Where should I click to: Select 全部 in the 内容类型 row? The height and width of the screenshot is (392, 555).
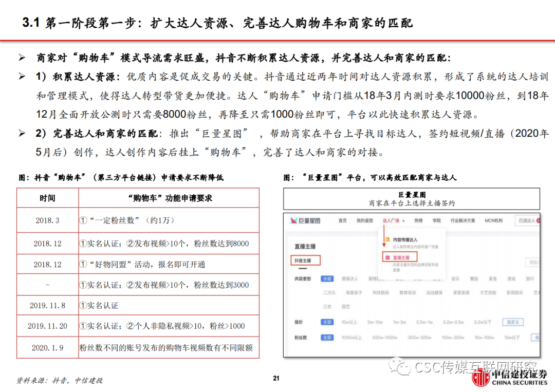click(x=327, y=279)
